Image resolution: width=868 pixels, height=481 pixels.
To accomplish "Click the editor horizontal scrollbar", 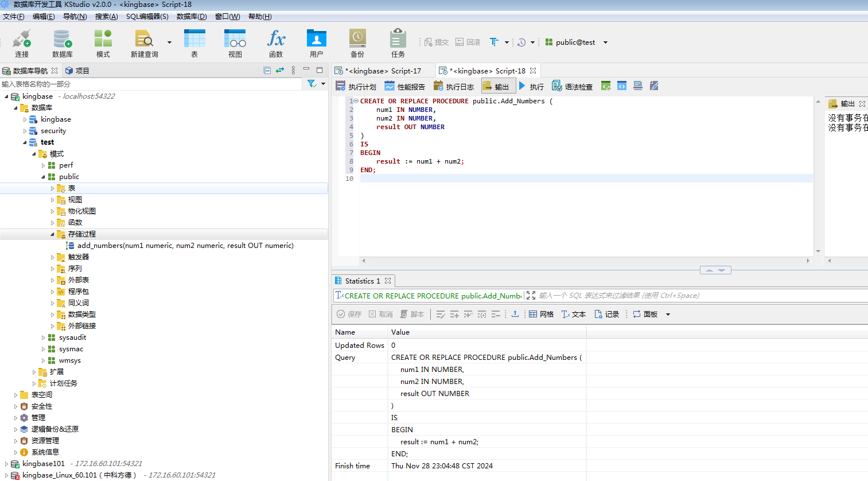I will tap(585, 261).
